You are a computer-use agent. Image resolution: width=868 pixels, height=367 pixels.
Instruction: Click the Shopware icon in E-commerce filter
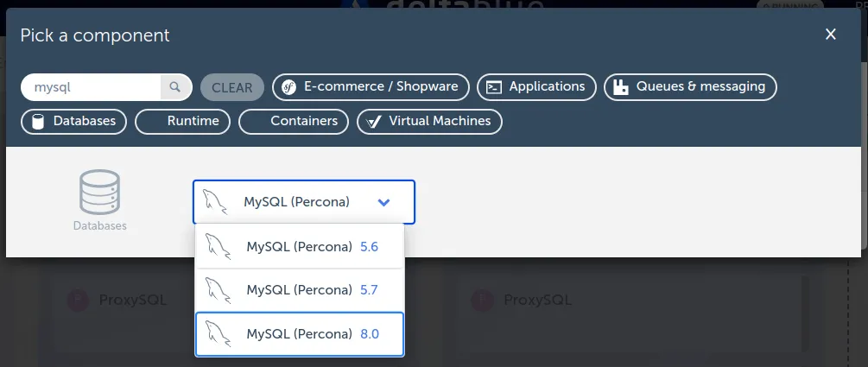click(x=288, y=87)
